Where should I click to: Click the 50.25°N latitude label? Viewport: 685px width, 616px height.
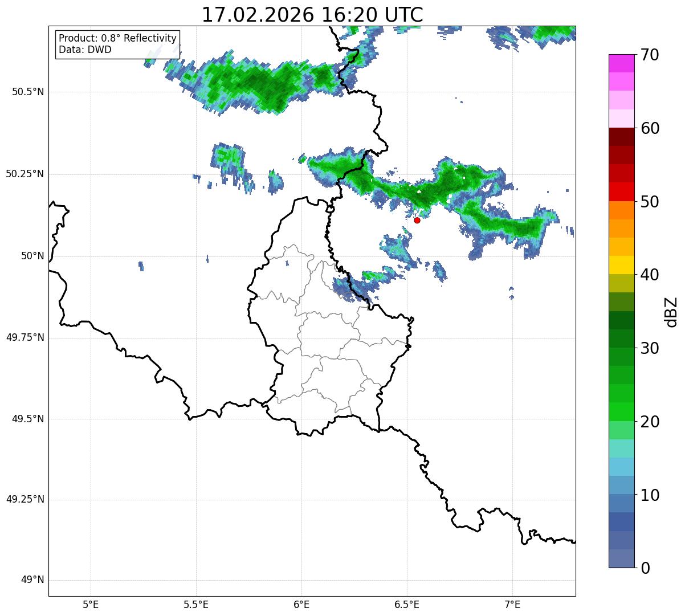(x=25, y=174)
